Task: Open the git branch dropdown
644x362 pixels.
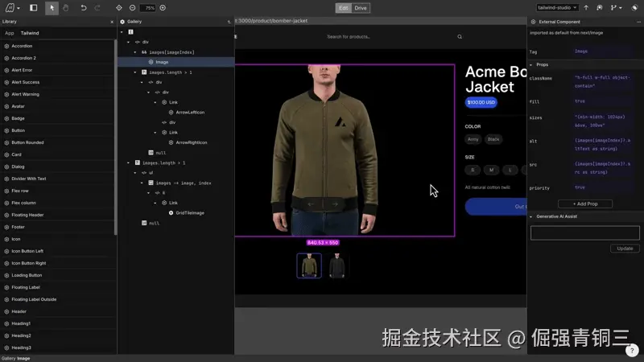Action: (x=616, y=8)
